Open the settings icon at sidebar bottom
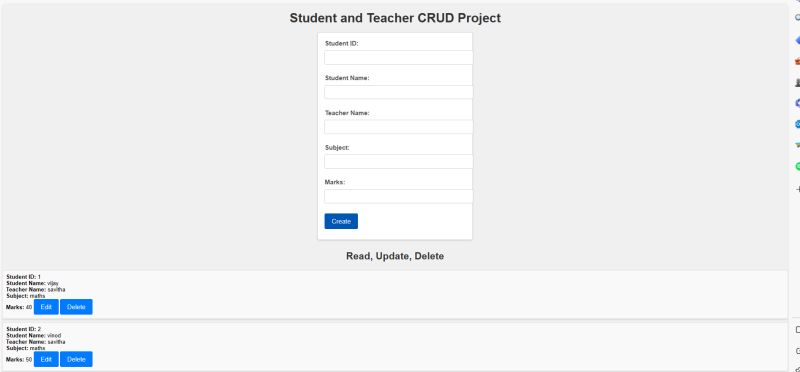Screen dimensions: 800x372 pos(797,368)
